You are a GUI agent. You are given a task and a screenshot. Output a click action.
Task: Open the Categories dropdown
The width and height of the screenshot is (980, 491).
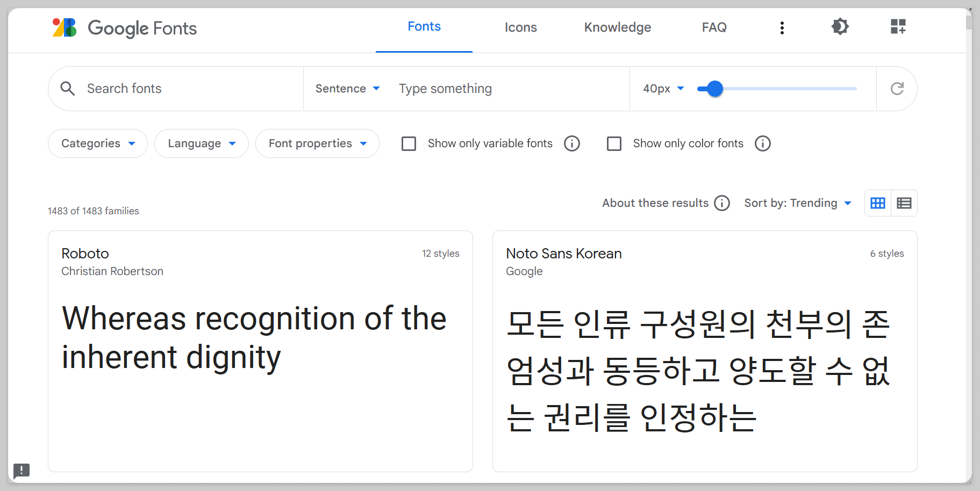[98, 143]
